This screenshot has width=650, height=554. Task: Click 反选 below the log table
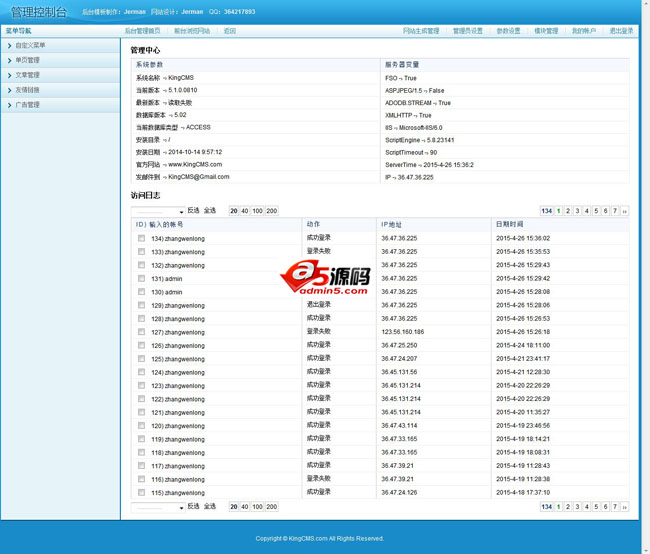point(193,506)
